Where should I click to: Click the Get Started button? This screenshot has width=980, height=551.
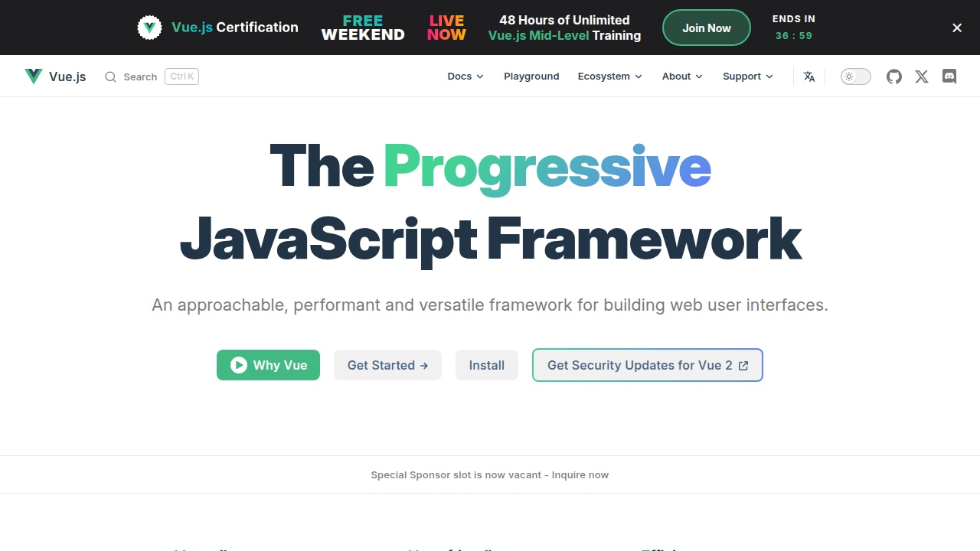click(387, 365)
